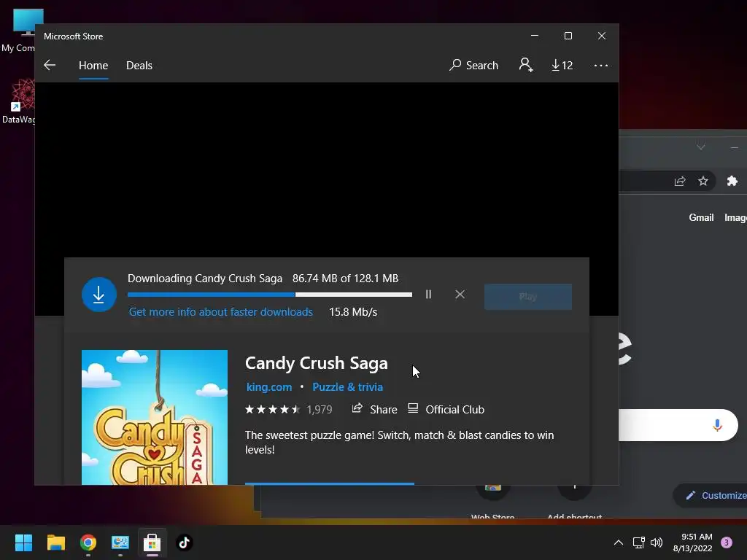This screenshot has height=560, width=747.
Task: Open File Explorer from the taskbar
Action: tap(55, 542)
